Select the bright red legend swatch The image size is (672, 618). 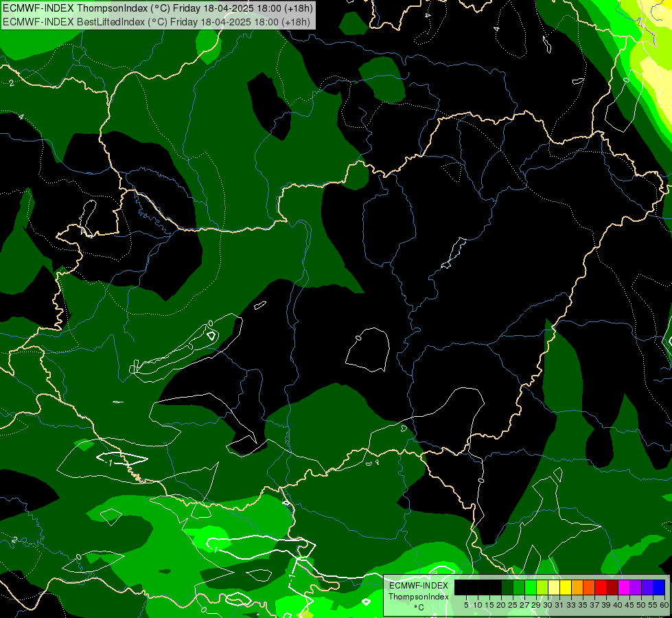point(601,588)
